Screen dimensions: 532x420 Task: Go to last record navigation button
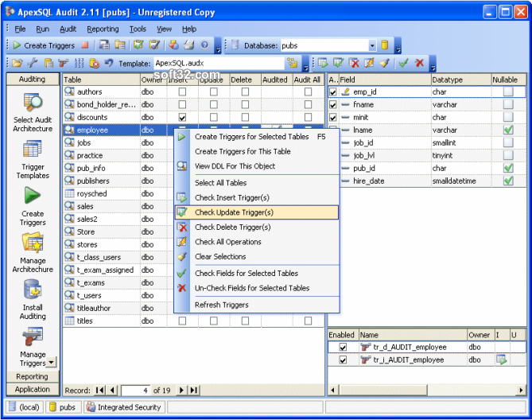coord(194,390)
